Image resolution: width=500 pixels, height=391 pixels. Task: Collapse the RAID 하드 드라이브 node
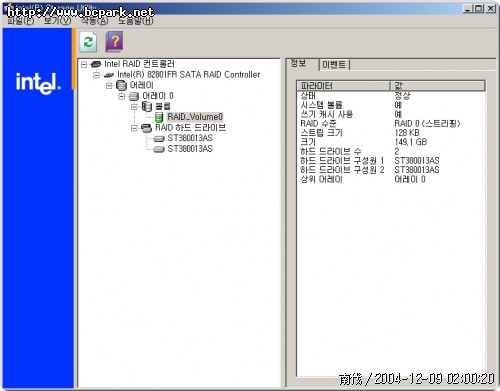(134, 128)
